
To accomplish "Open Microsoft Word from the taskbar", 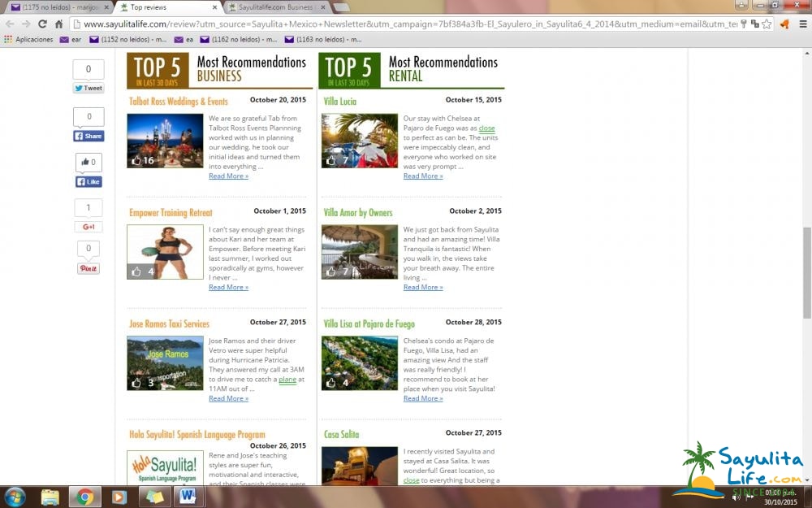I will point(188,497).
